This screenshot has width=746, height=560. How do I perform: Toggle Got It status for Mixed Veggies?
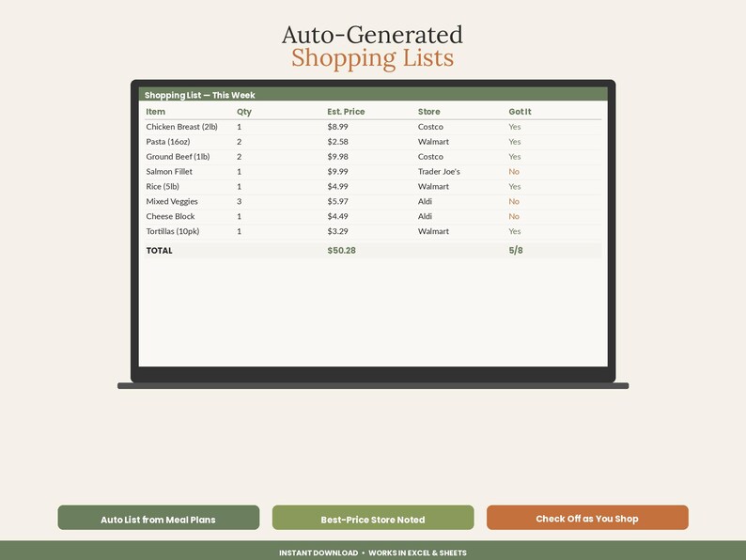click(514, 202)
